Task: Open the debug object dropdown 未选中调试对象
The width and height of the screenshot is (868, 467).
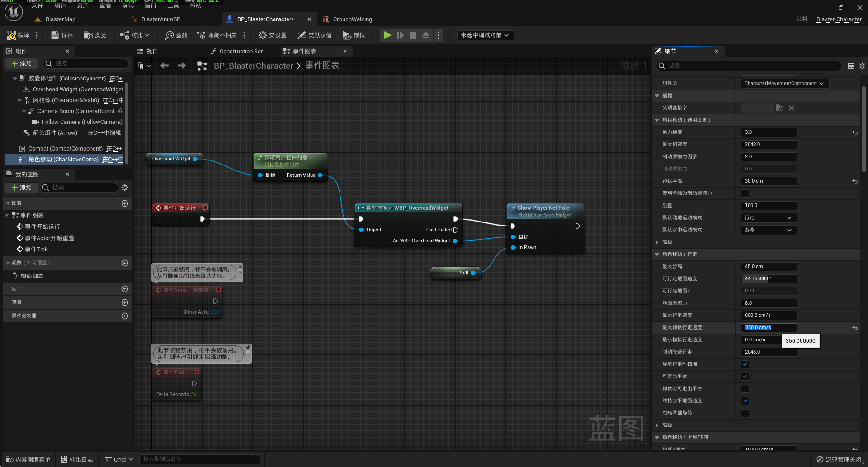Action: (485, 35)
